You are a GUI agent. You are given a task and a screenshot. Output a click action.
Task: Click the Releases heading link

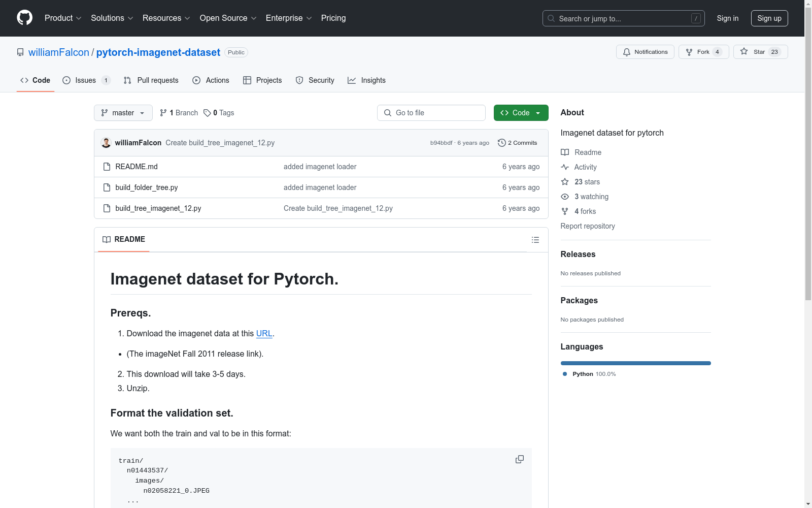click(578, 255)
